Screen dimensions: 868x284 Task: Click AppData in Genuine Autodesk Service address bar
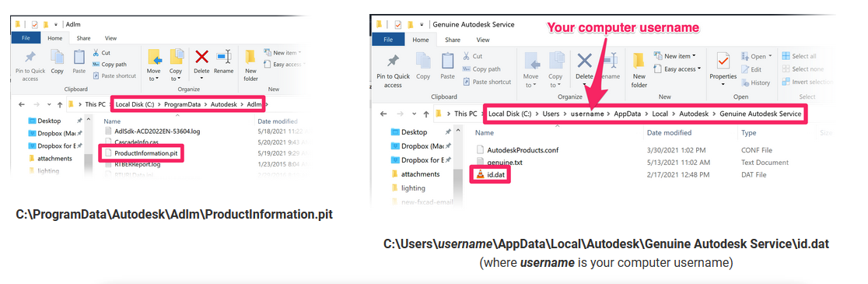(x=626, y=114)
